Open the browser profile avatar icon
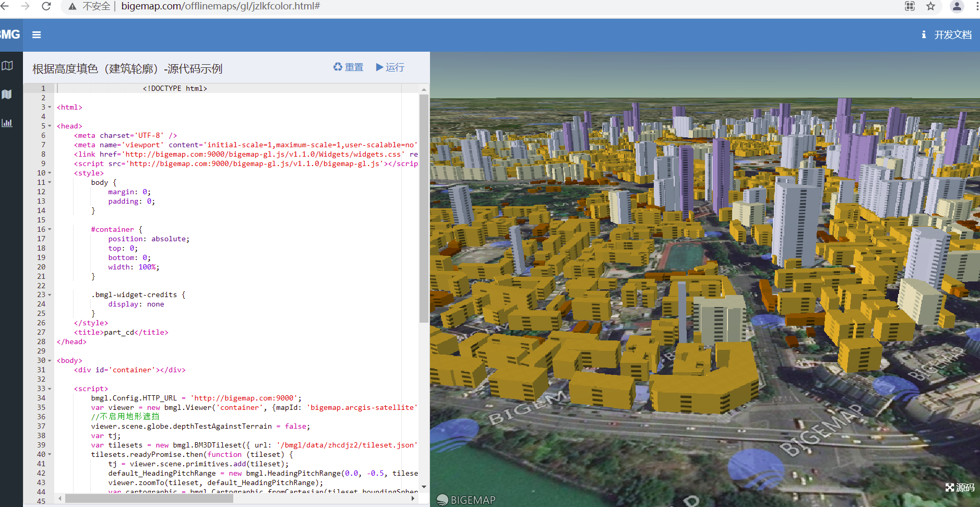Screen dimensions: 980x507 pyautogui.click(x=957, y=6)
